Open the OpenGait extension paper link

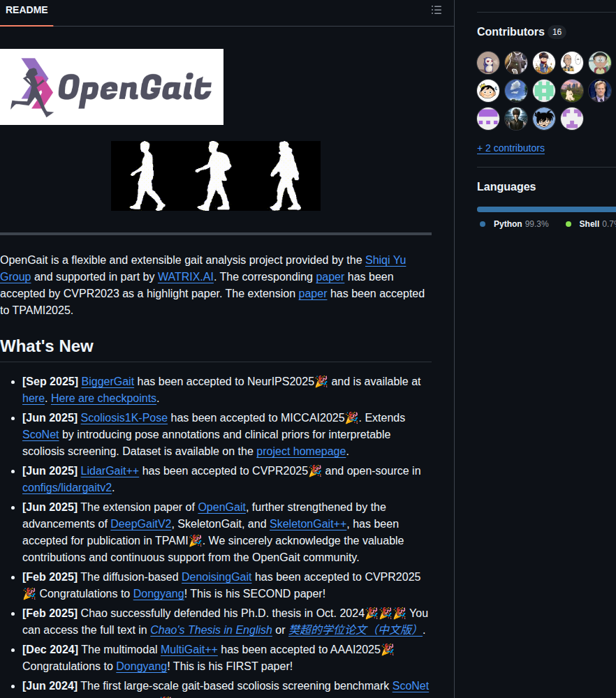point(222,507)
